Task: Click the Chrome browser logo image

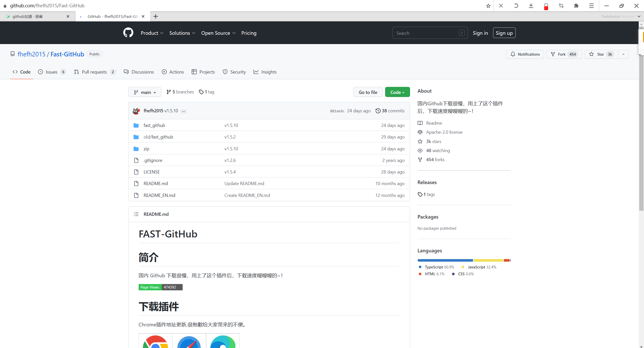Action: tap(155, 341)
